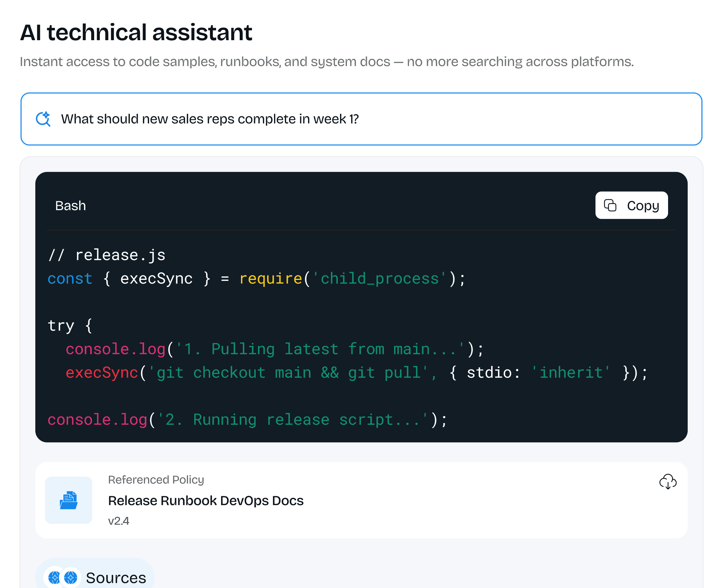Click the AI search sparkle icon
Image resolution: width=723 pixels, height=588 pixels.
tap(43, 119)
